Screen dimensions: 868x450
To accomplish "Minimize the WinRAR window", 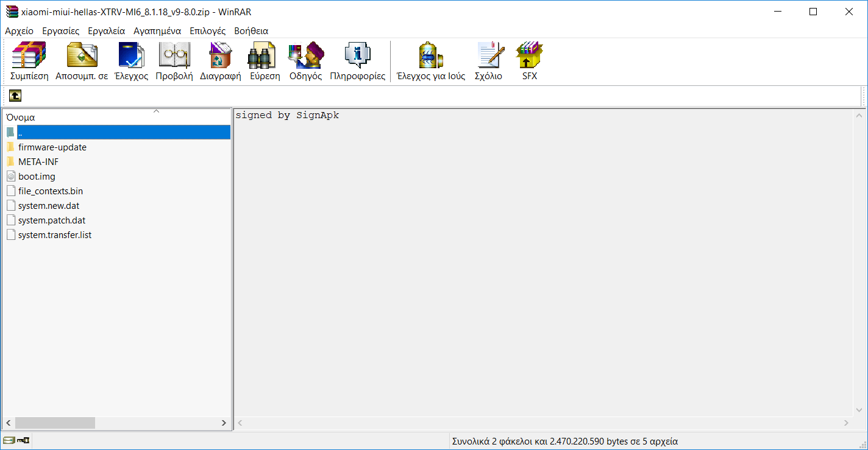I will click(777, 12).
